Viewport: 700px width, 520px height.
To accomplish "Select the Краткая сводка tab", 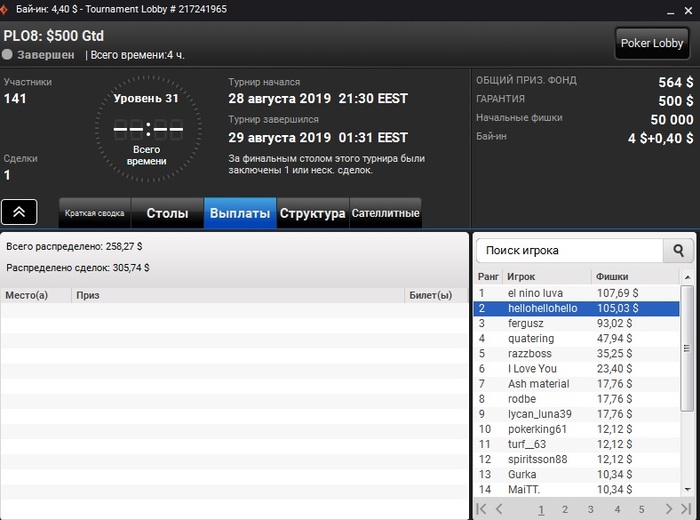I will [95, 213].
